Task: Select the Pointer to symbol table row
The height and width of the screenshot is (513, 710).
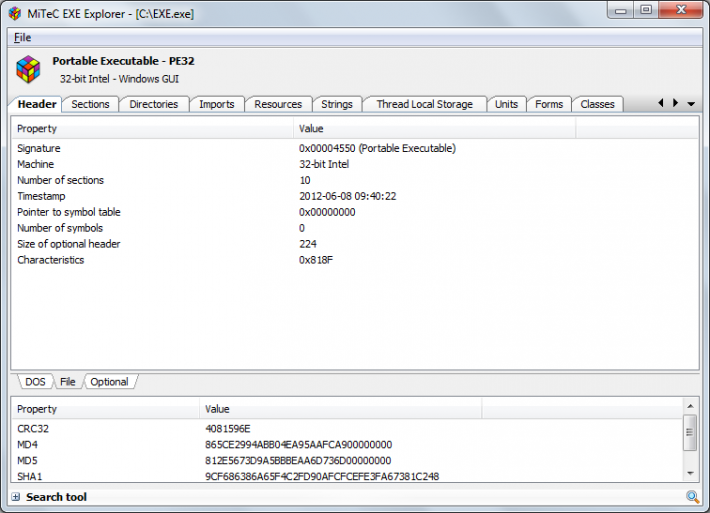Action: 355,212
